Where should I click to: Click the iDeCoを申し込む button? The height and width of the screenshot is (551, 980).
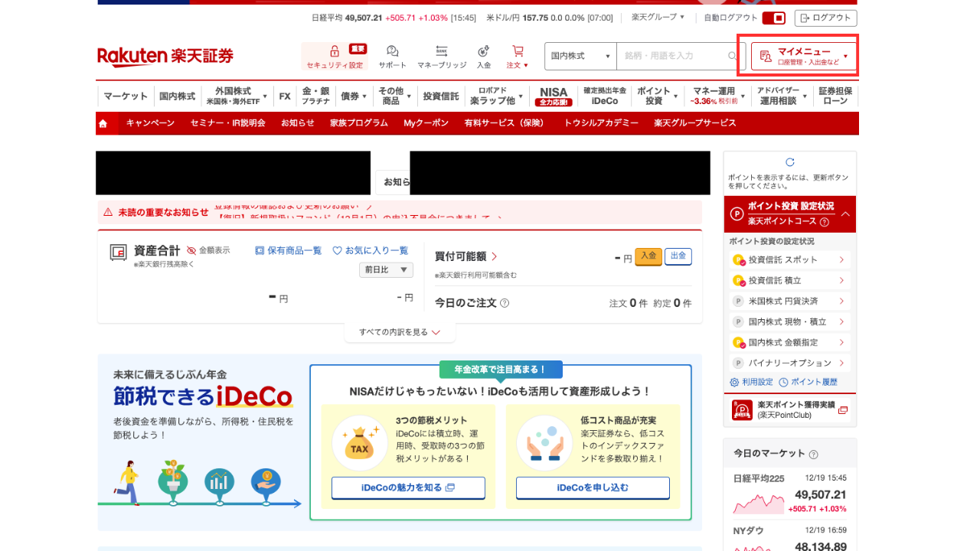(x=593, y=487)
